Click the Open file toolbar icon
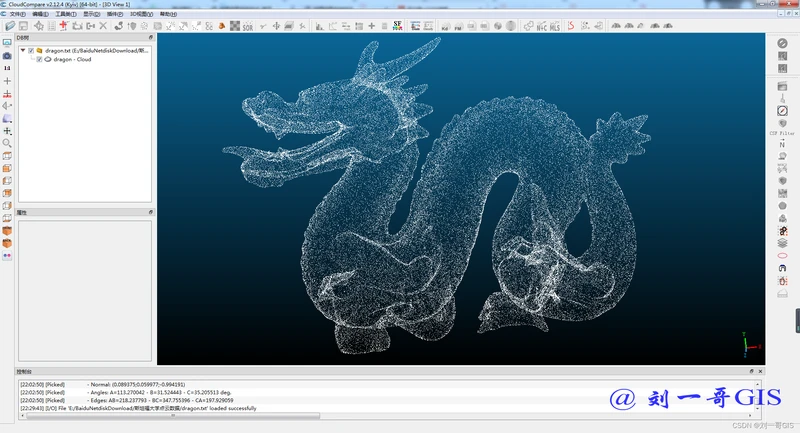 pos(10,26)
